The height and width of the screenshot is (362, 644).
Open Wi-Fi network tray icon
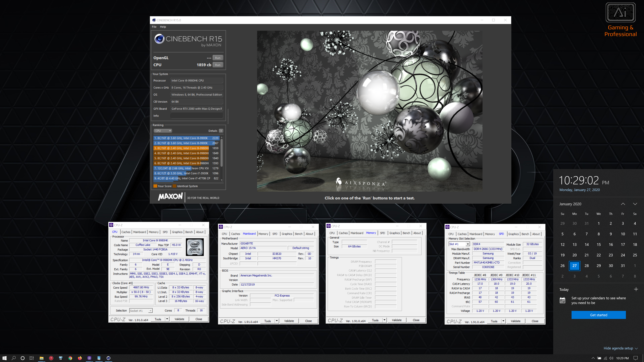[605, 358]
